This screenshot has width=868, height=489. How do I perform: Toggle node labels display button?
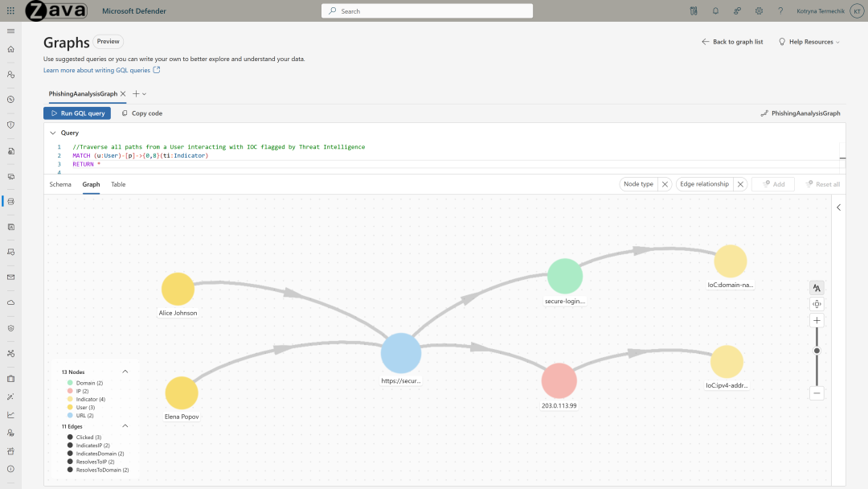tap(817, 287)
